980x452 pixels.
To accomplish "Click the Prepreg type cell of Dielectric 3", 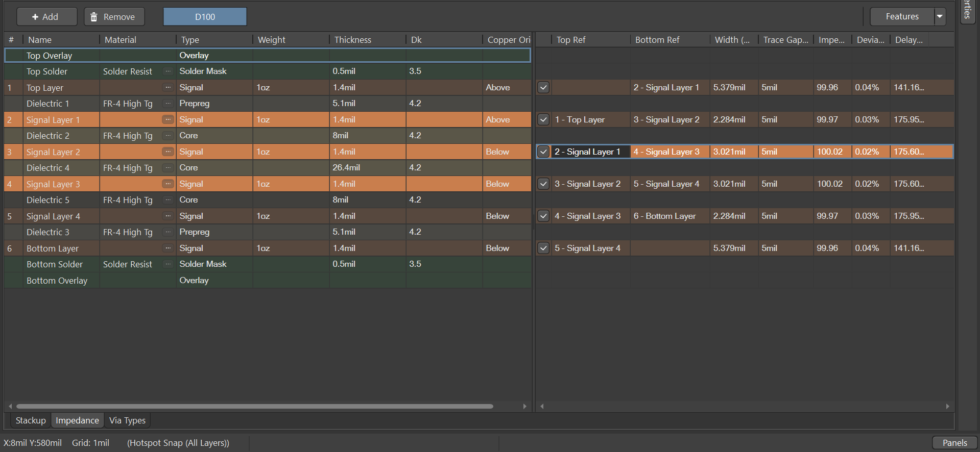I will (x=214, y=232).
